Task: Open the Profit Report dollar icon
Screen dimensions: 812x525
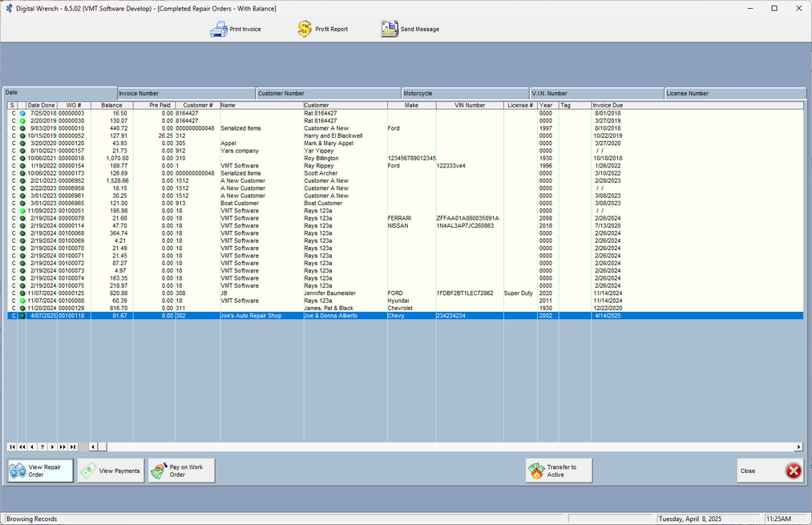Action: 305,29
